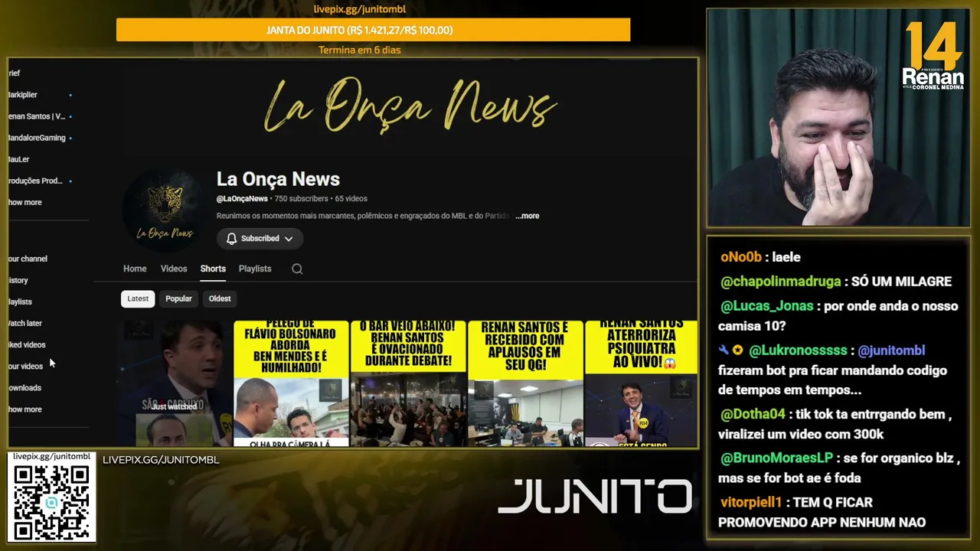Select the Shorts tab

tap(213, 269)
